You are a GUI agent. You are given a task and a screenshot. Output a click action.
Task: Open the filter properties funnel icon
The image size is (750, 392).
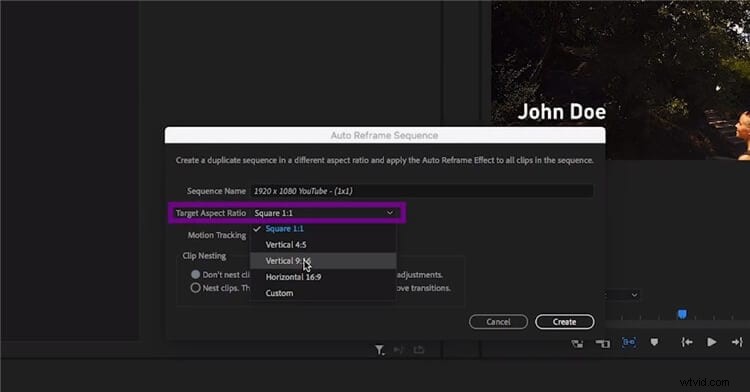(x=380, y=350)
